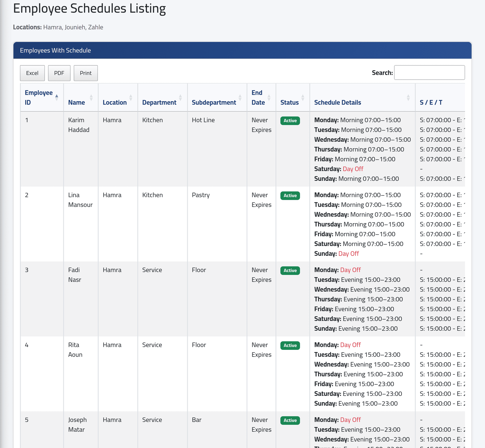Focus the Search input field
Screen dimensions: 485x448
pos(430,72)
